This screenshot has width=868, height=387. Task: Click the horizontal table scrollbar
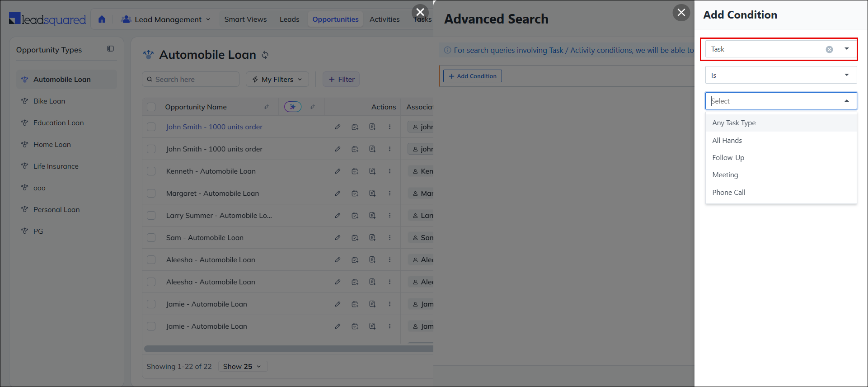tap(288, 349)
